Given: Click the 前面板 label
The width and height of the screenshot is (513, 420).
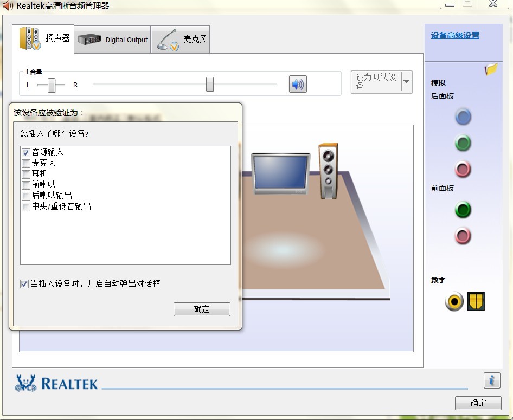Looking at the screenshot, I should click(x=443, y=188).
